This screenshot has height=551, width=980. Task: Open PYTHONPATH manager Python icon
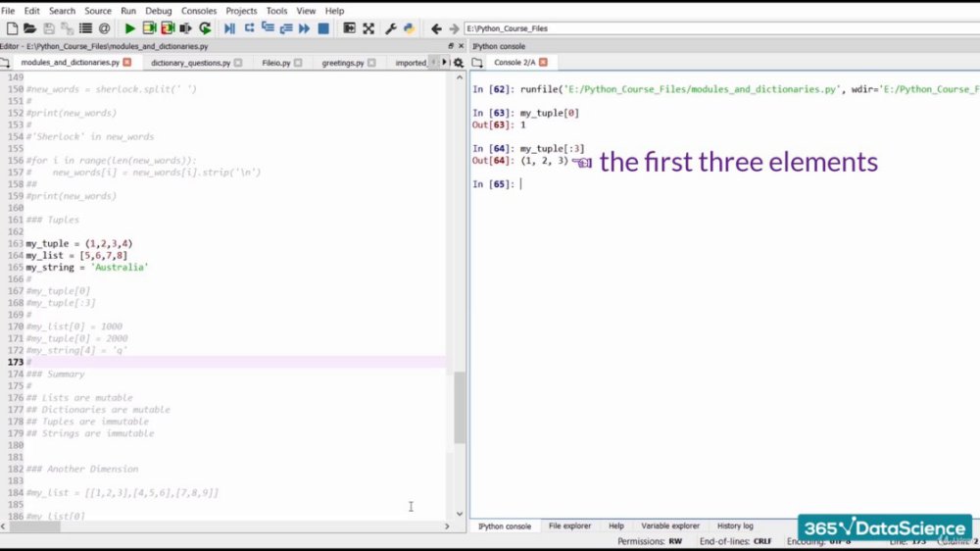(x=409, y=28)
